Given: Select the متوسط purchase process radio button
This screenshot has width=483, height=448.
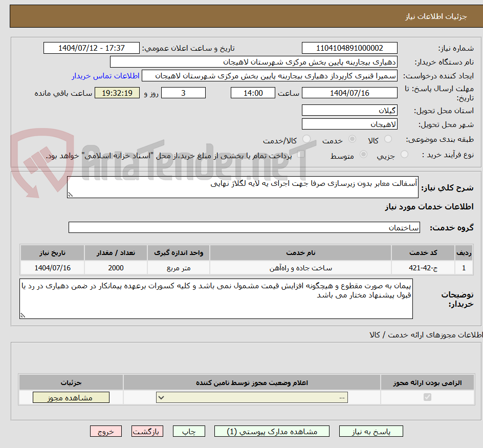Looking at the screenshot, I should [x=363, y=155].
